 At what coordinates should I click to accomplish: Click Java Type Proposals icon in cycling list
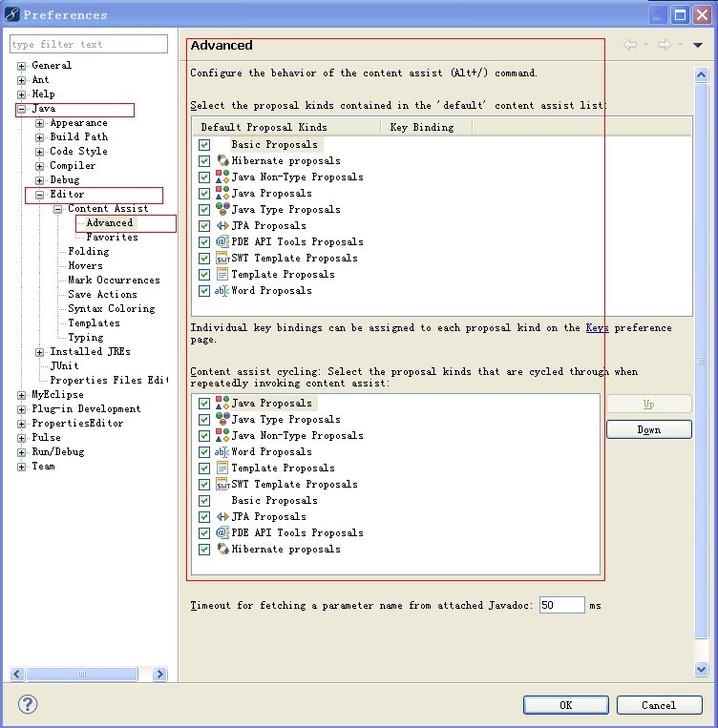(222, 419)
